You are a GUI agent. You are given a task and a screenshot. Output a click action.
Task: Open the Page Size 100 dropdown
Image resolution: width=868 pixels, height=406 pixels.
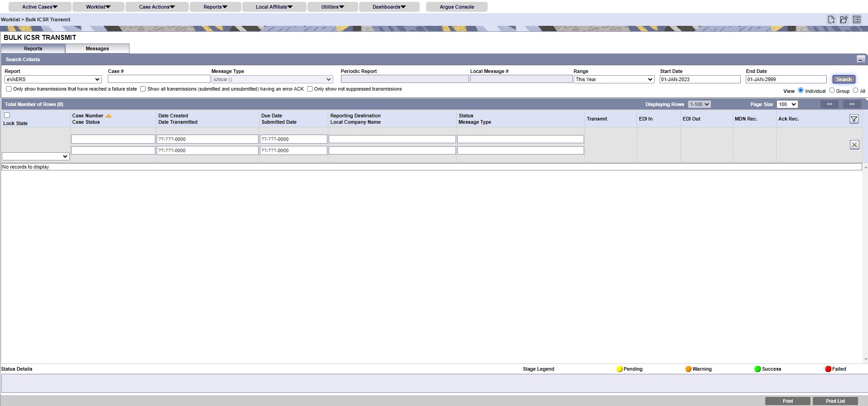click(787, 104)
